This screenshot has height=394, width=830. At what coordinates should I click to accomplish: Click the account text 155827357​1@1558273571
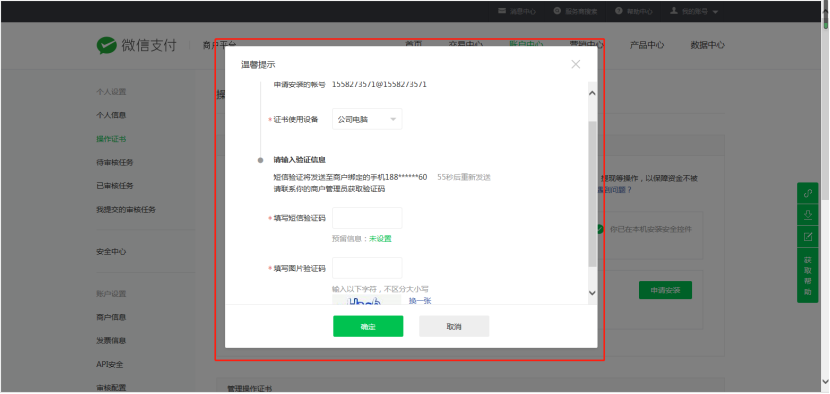[380, 84]
